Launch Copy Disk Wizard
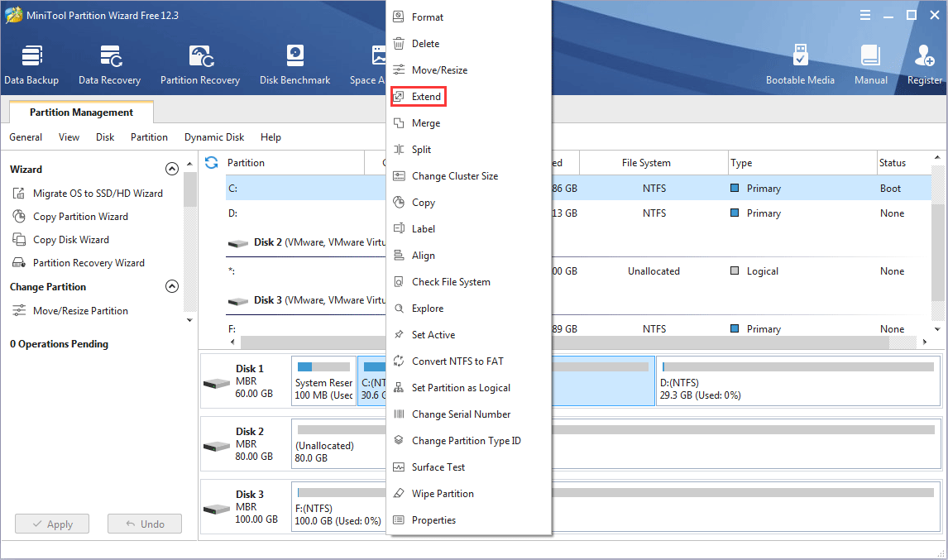 click(61, 240)
